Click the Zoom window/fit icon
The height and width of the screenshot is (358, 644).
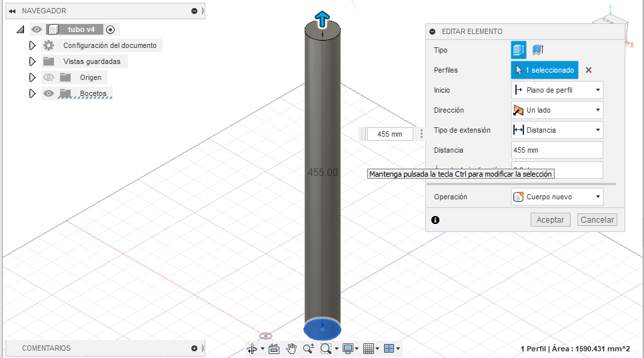326,349
